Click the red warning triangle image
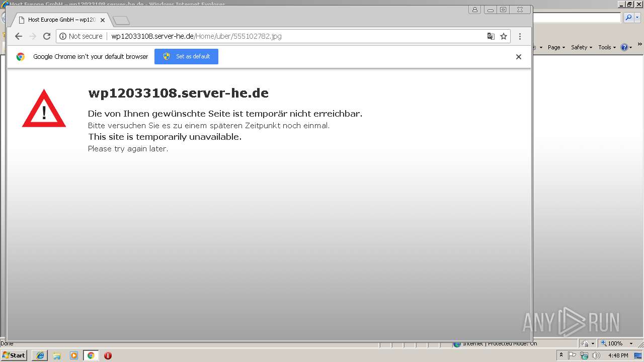Screen dimensions: 644x362 pos(44,109)
